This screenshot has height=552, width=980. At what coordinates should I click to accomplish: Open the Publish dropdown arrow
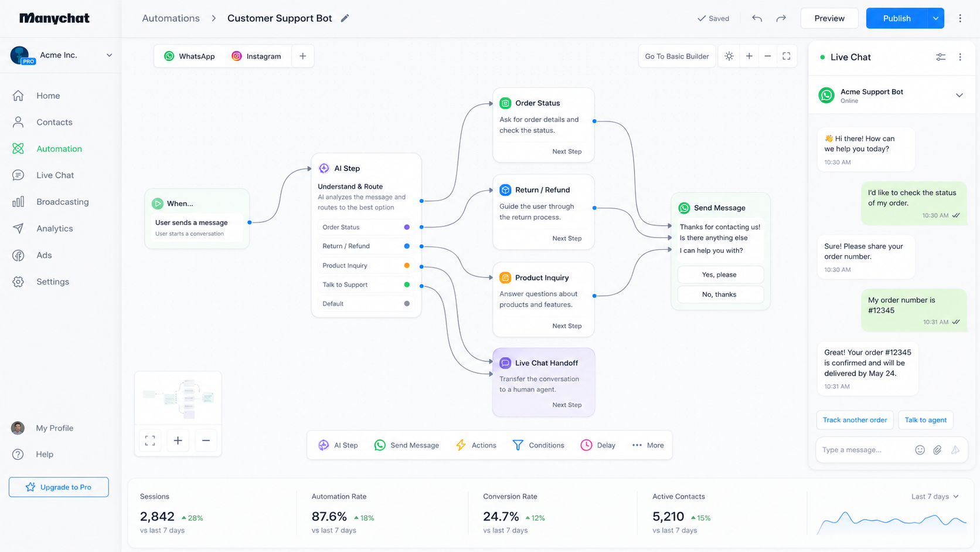coord(936,18)
